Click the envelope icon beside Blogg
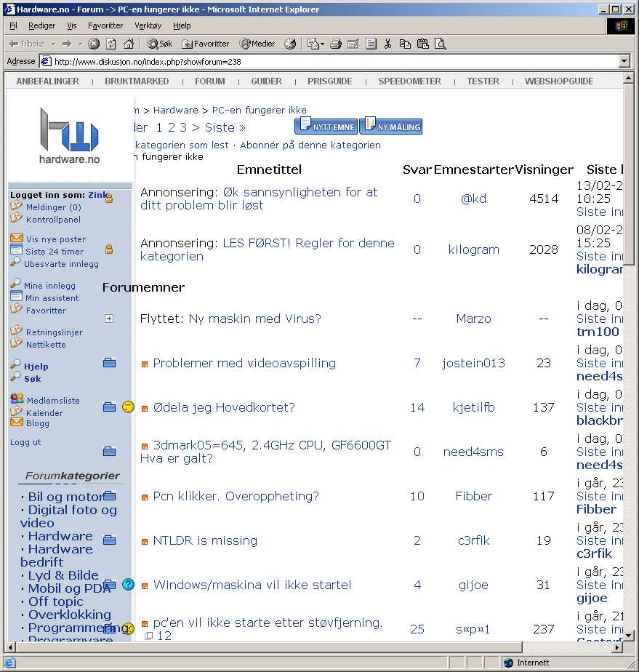 click(16, 422)
